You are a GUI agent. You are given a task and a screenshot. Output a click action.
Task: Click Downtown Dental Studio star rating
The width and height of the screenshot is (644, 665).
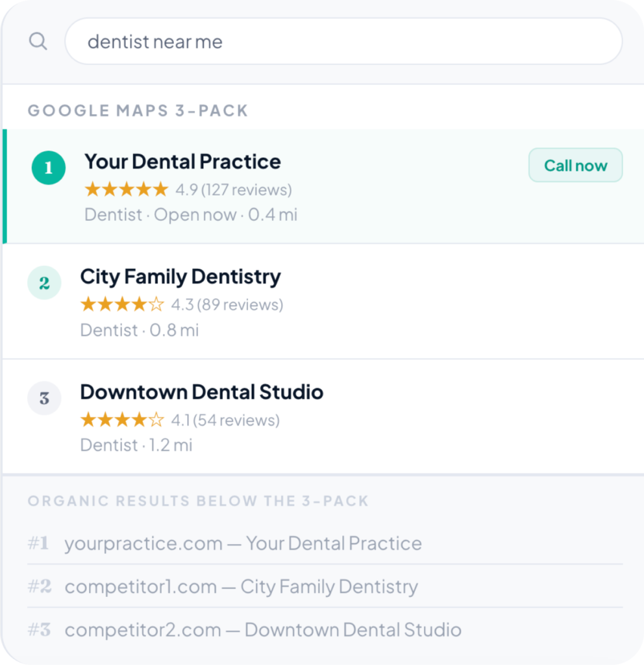point(122,420)
